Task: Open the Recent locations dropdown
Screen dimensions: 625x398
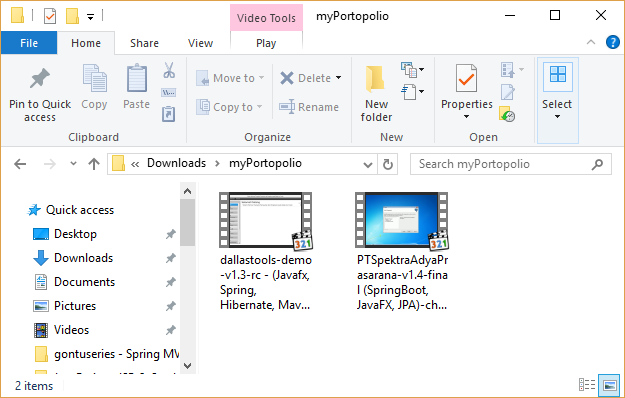Action: pos(73,163)
